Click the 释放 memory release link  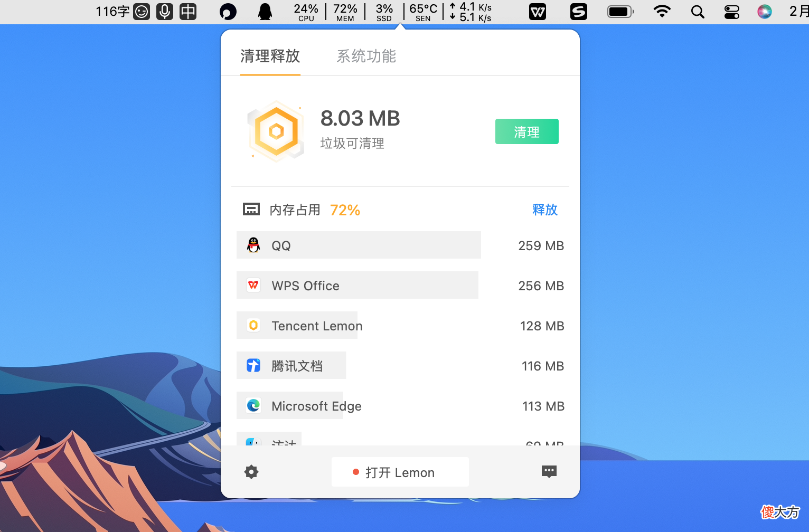(x=545, y=210)
